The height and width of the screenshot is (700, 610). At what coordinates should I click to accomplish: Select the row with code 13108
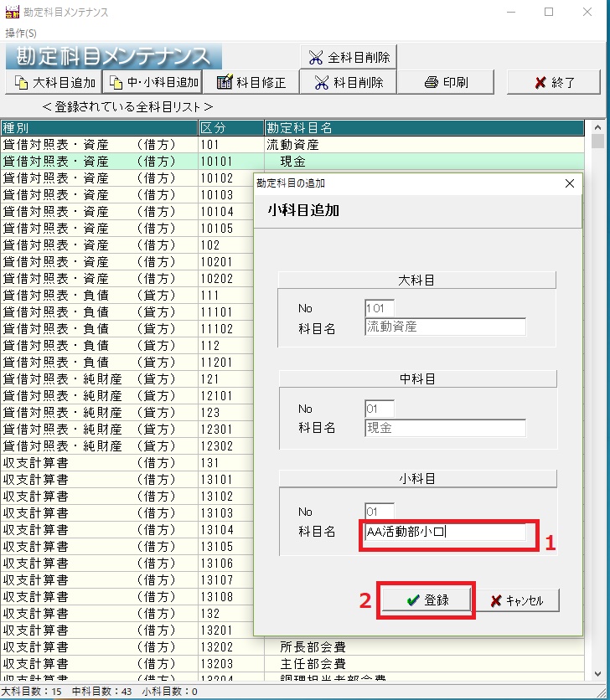[x=127, y=596]
